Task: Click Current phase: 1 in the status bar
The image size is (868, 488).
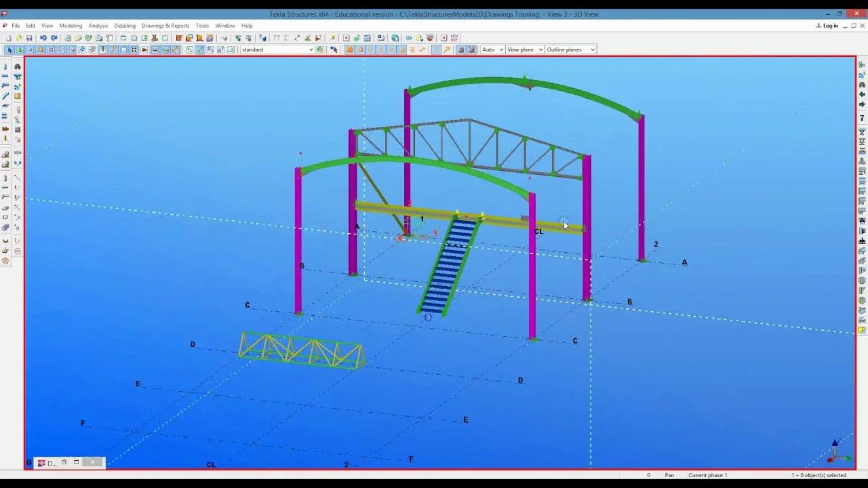Action: pos(708,475)
